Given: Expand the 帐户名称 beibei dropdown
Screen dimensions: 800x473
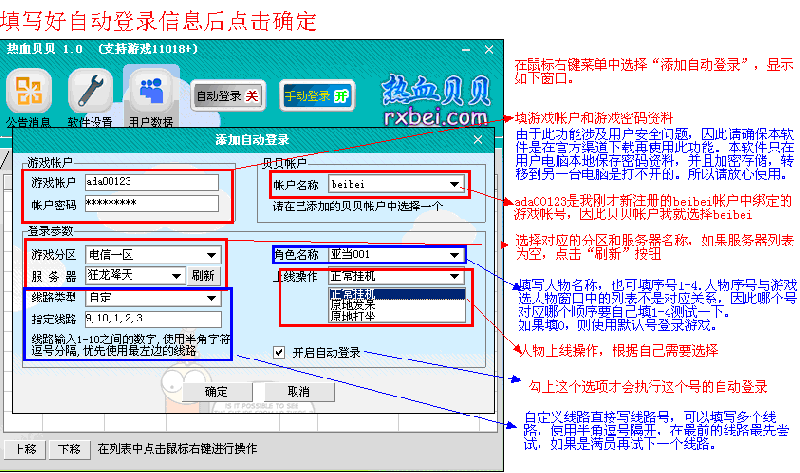Looking at the screenshot, I should pos(455,184).
